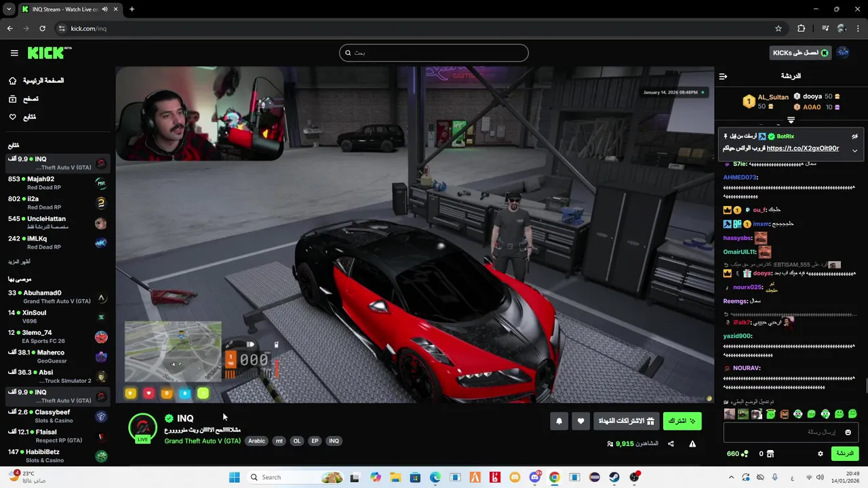Open the browser extensions puzzle icon
The image size is (868, 488).
[x=801, y=28]
